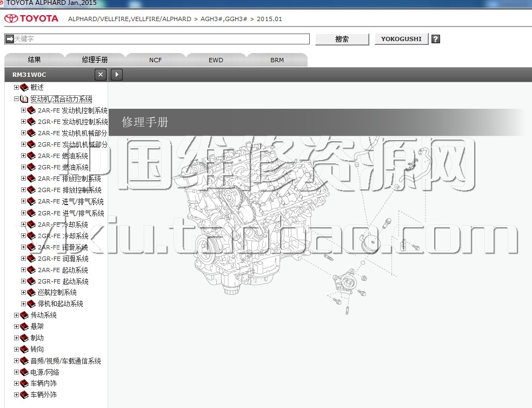Image resolution: width=532 pixels, height=408 pixels.
Task: Select 制动 tree label
Action: 37,338
